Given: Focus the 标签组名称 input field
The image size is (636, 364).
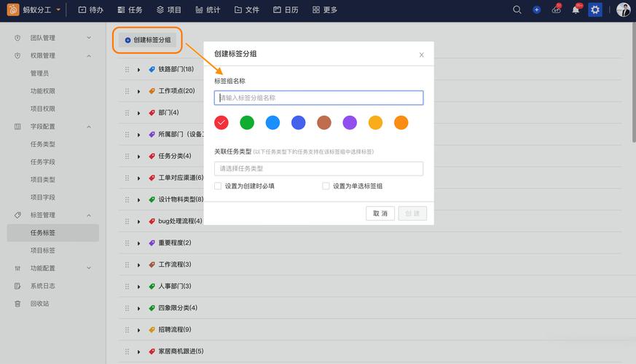Looking at the screenshot, I should point(318,98).
